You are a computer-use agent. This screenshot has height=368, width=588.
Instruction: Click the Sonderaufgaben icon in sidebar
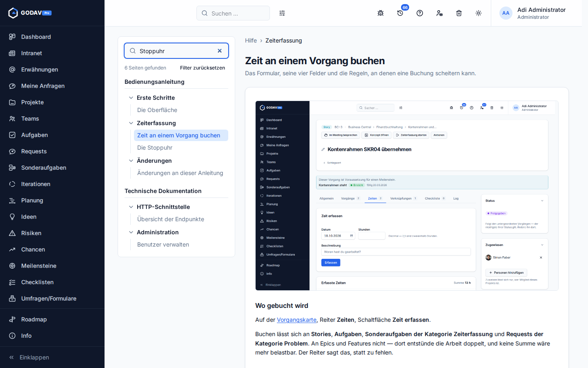[12, 168]
